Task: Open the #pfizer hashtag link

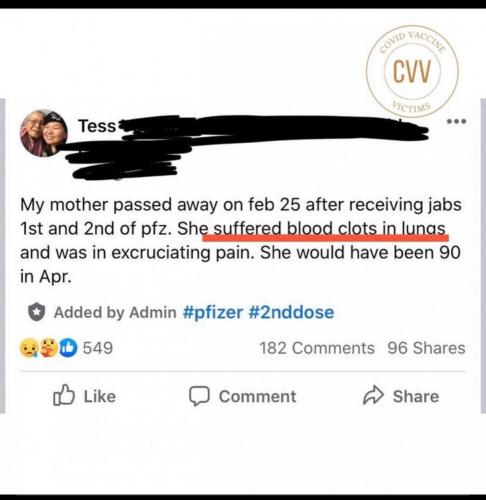Action: (x=213, y=312)
